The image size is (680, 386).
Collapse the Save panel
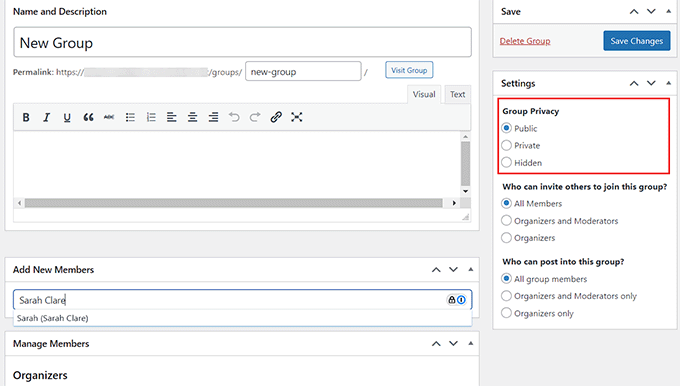668,12
